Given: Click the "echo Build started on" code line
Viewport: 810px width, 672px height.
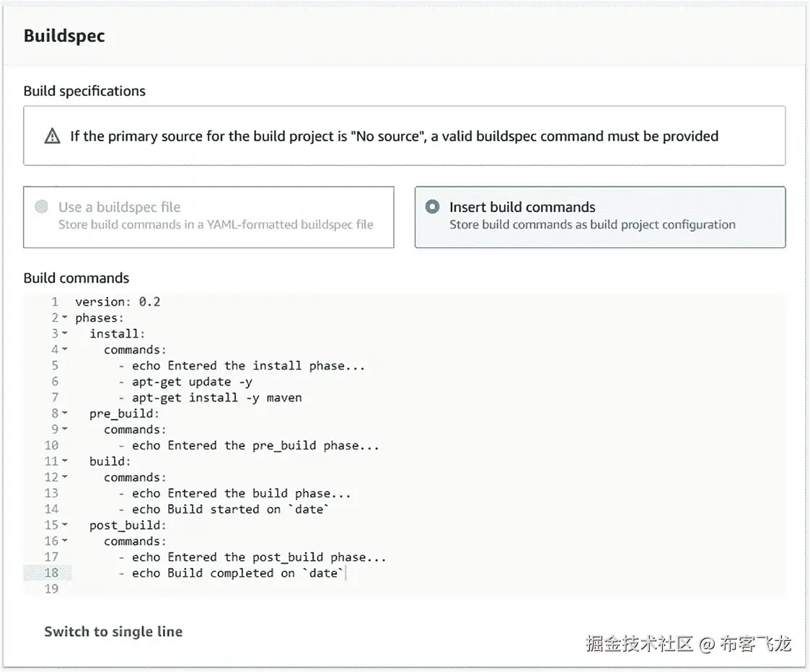Looking at the screenshot, I should point(231,509).
